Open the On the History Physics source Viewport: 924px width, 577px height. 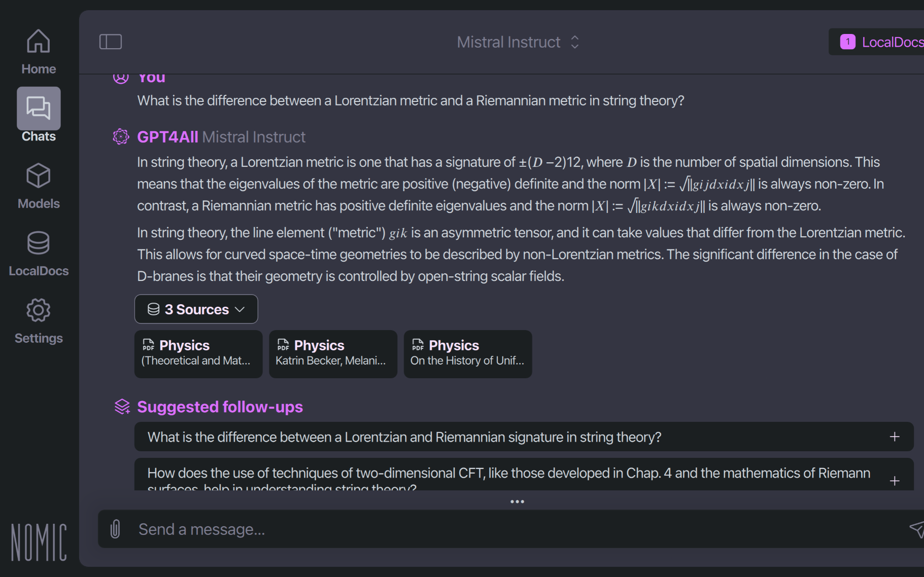click(x=468, y=354)
